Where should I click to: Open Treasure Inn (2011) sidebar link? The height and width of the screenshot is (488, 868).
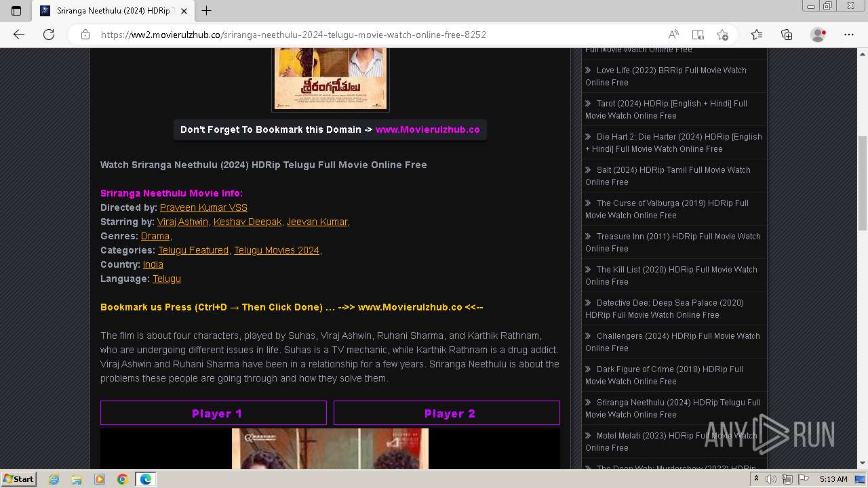tap(673, 242)
